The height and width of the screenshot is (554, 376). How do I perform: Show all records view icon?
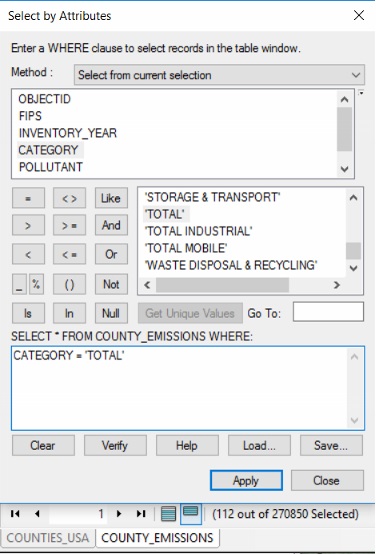pyautogui.click(x=169, y=514)
